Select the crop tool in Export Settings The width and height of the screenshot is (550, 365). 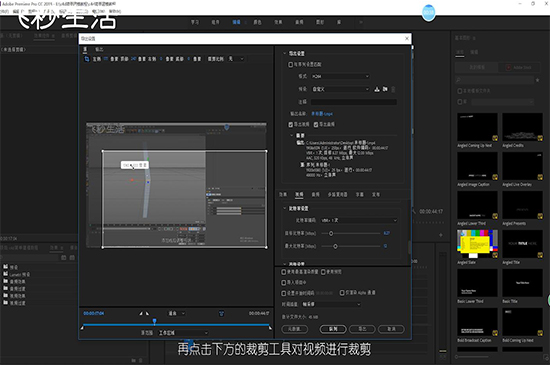[x=87, y=59]
